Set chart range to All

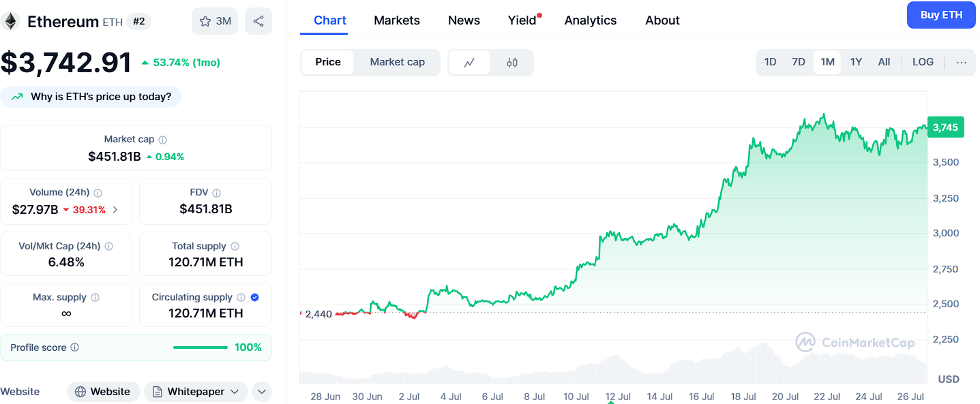pos(884,62)
